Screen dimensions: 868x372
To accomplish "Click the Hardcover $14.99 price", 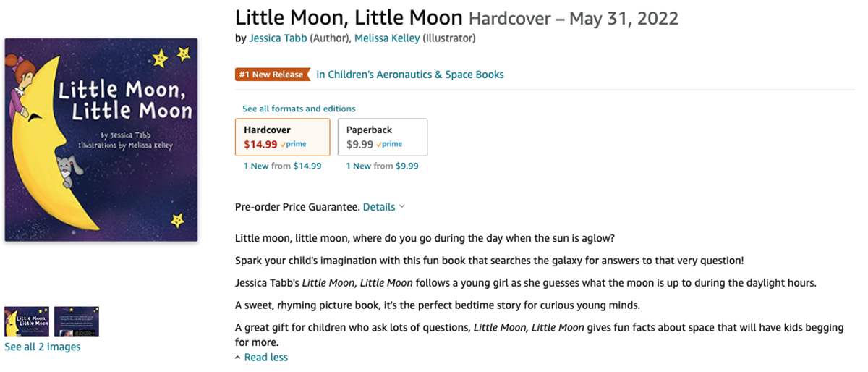I will coord(260,144).
